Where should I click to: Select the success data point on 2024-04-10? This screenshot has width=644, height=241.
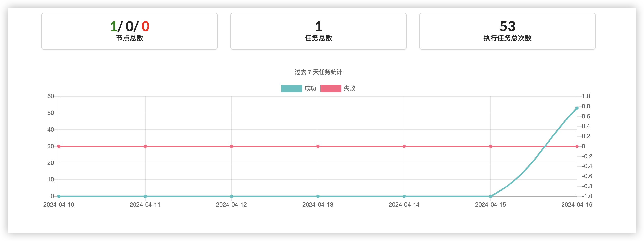point(59,196)
